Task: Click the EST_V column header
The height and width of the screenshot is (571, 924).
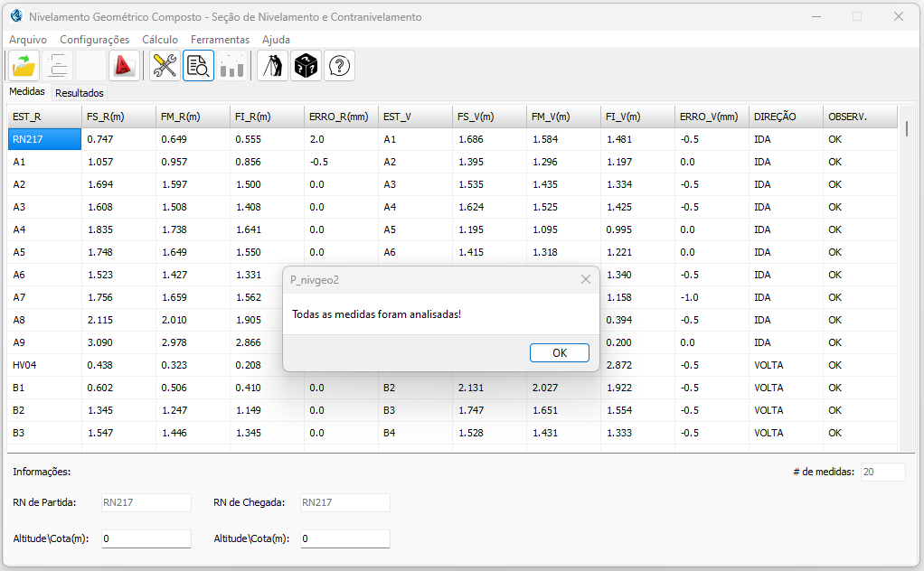Action: (416, 117)
